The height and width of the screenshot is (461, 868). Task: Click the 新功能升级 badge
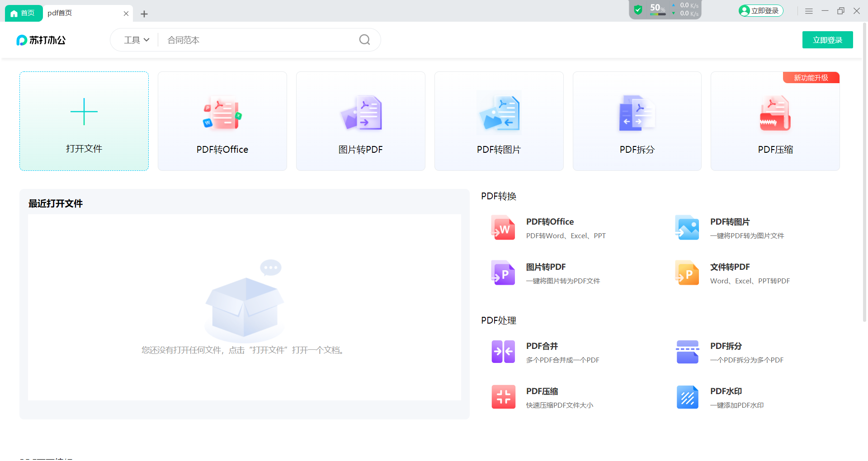tap(811, 78)
